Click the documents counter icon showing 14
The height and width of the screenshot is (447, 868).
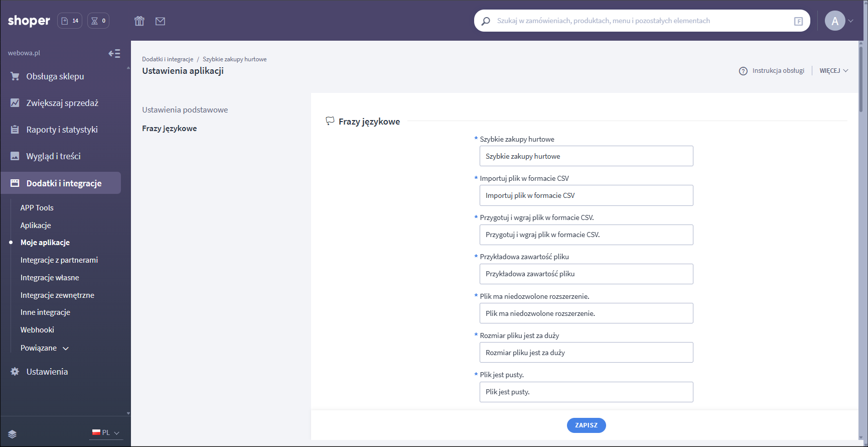[x=70, y=21]
